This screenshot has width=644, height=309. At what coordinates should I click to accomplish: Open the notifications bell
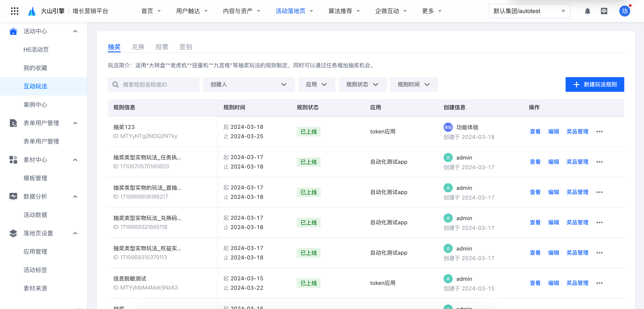point(587,11)
